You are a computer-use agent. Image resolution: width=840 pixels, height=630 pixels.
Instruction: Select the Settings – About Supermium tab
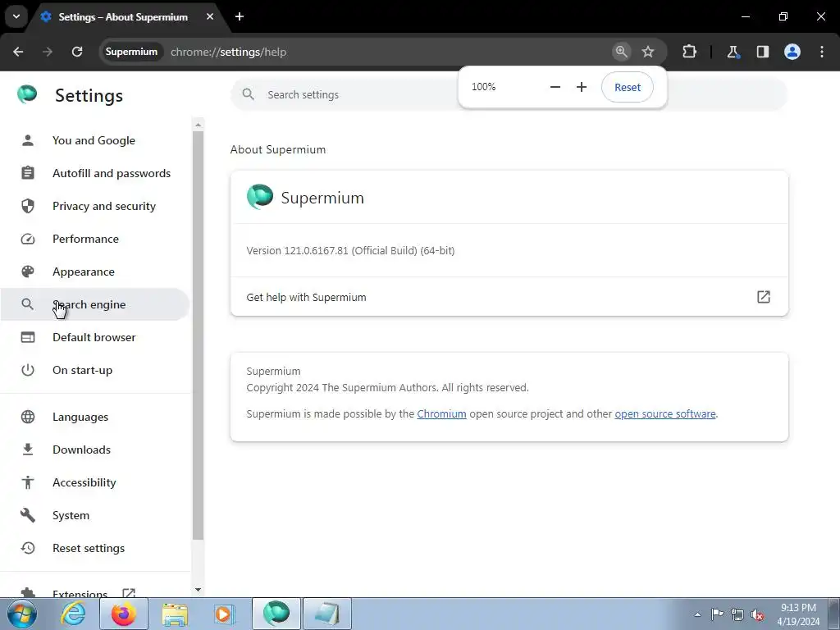tap(123, 17)
